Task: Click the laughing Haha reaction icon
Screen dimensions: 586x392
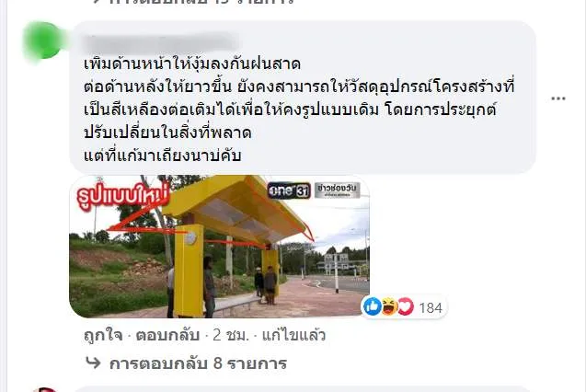Action: (388, 306)
